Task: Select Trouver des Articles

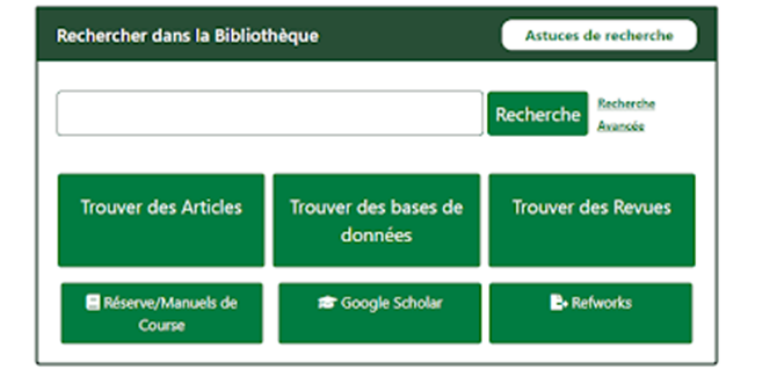Action: 161,220
